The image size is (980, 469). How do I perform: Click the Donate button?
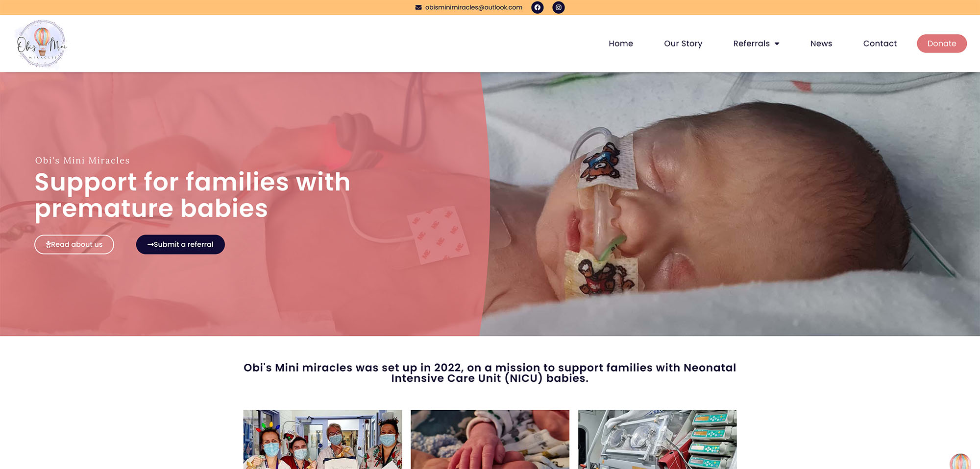click(942, 44)
